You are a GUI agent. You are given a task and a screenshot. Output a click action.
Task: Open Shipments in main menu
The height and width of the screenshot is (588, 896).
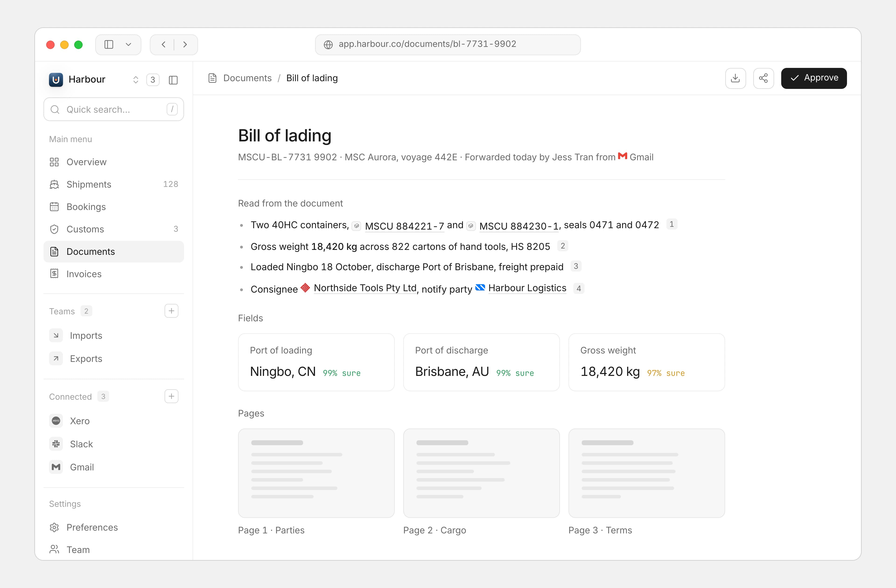coord(114,184)
